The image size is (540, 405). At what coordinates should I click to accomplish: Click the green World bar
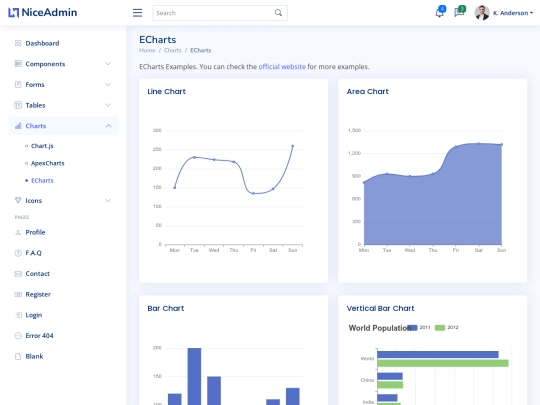coord(443,363)
